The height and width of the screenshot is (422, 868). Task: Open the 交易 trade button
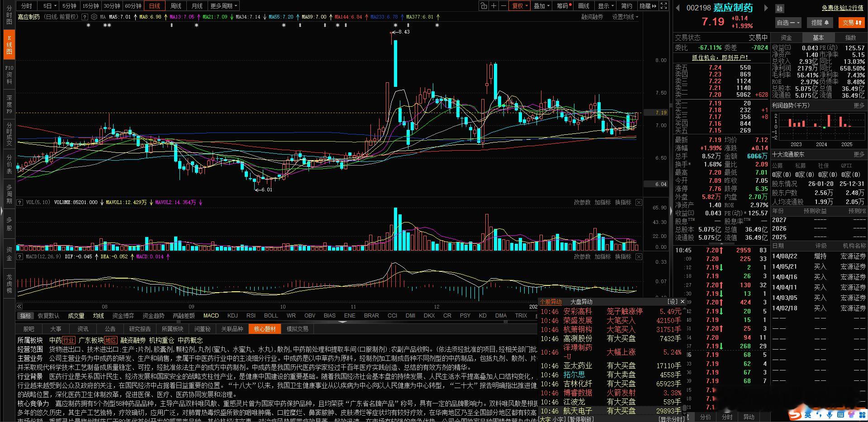[x=852, y=23]
